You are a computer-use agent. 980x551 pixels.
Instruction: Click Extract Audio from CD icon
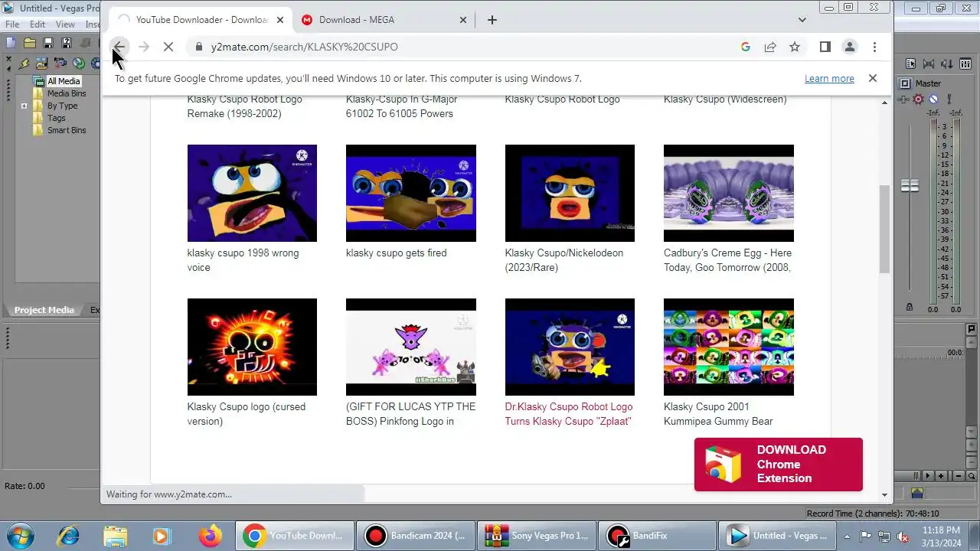(79, 64)
